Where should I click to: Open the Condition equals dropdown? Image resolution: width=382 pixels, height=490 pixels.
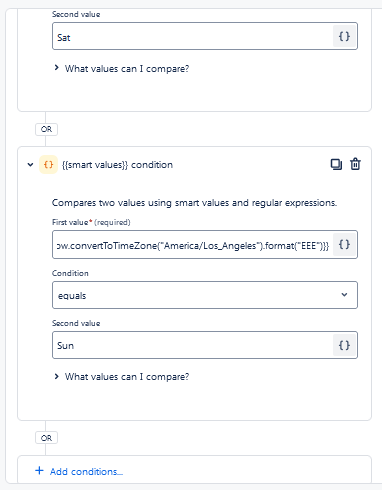tap(205, 295)
